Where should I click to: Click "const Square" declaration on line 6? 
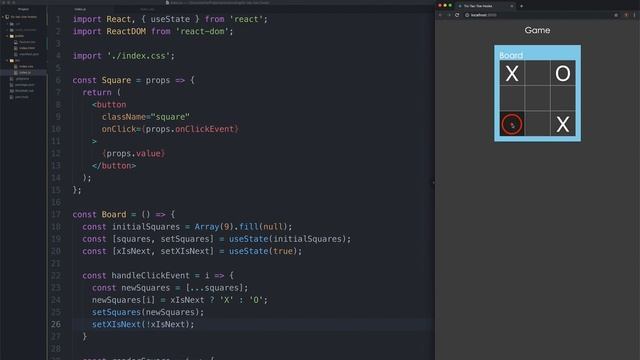pos(102,80)
